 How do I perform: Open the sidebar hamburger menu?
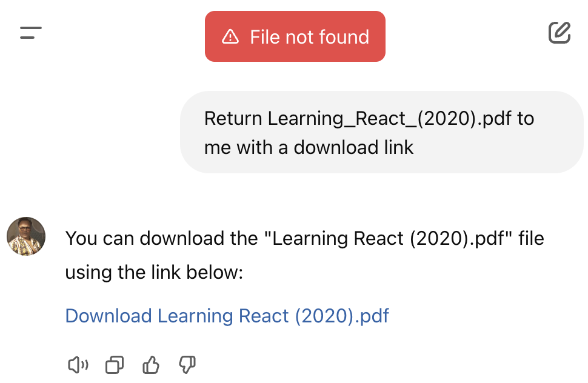(31, 33)
